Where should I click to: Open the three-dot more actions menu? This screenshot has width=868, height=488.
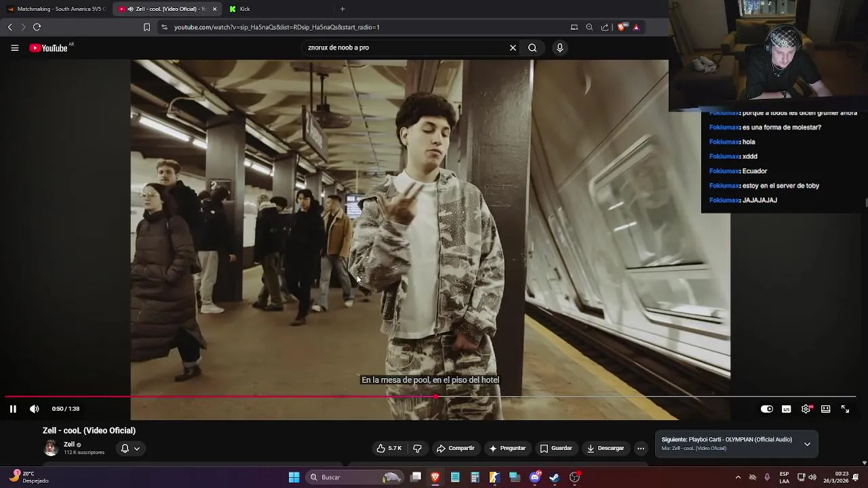coord(641,448)
